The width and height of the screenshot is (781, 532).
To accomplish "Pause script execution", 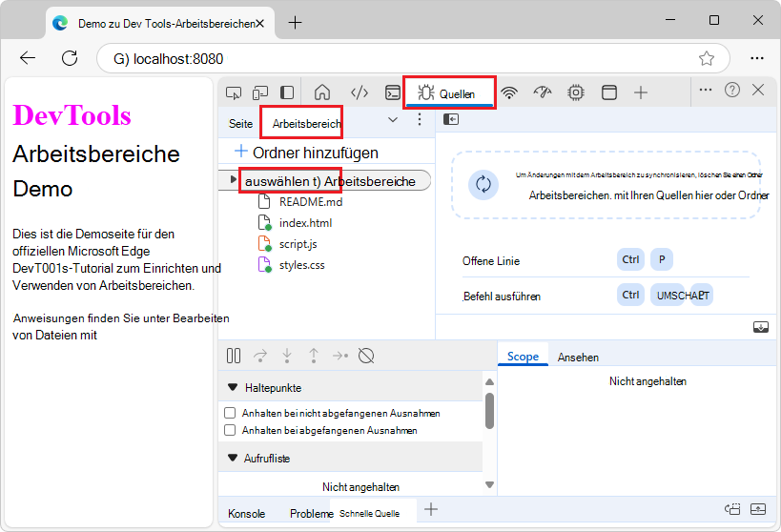I will (x=234, y=357).
